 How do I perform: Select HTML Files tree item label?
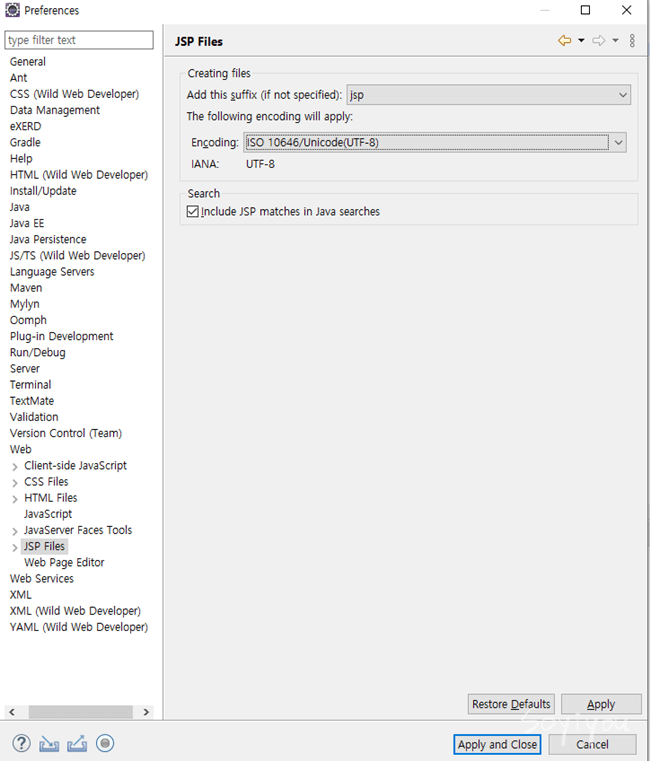click(50, 498)
